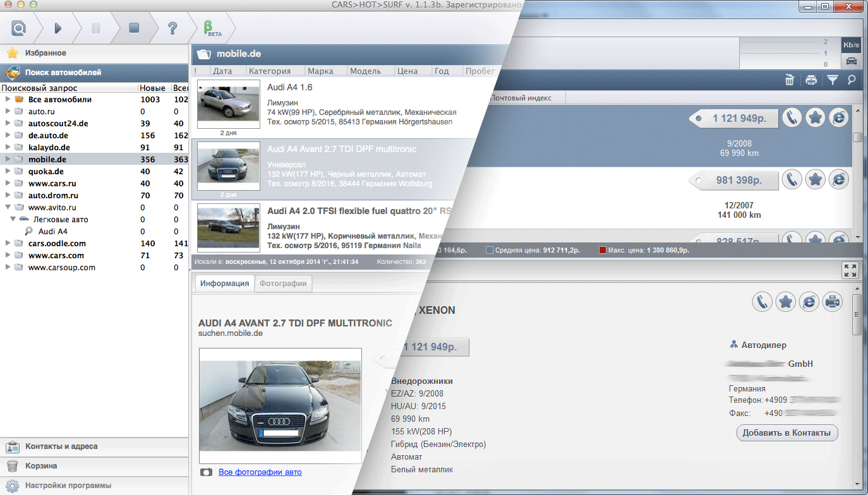The width and height of the screenshot is (868, 495).
Task: Select the Audi A4 saved search
Action: point(53,232)
